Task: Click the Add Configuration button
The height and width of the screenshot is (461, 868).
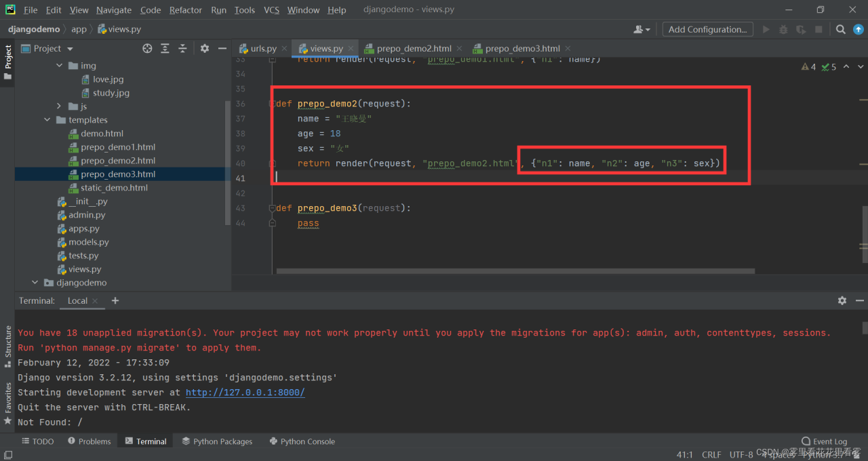Action: click(x=707, y=29)
